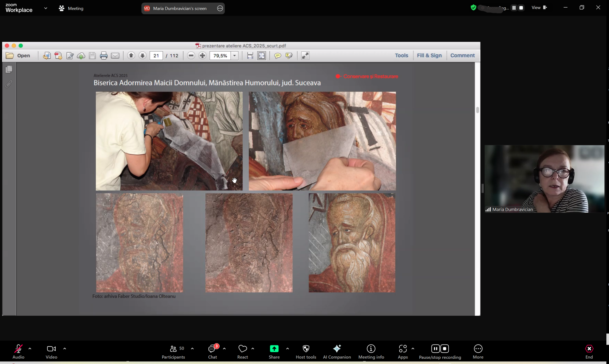
Task: Select the Edit PDF pencil icon
Action: click(x=70, y=56)
